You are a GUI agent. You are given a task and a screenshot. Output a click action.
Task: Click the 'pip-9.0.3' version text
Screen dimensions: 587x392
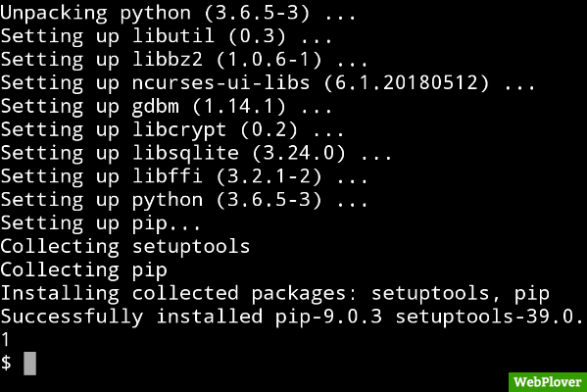[x=328, y=318]
